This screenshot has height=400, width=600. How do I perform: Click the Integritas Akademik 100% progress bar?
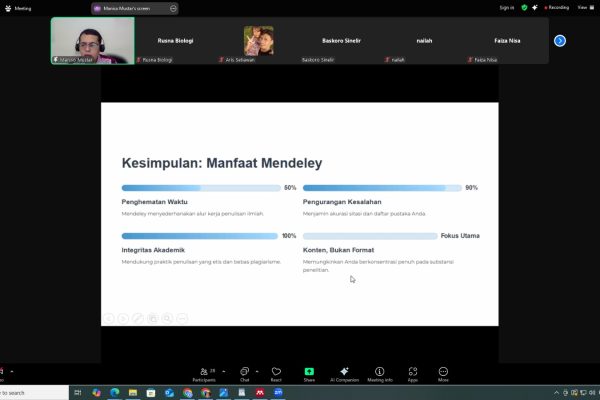click(200, 236)
